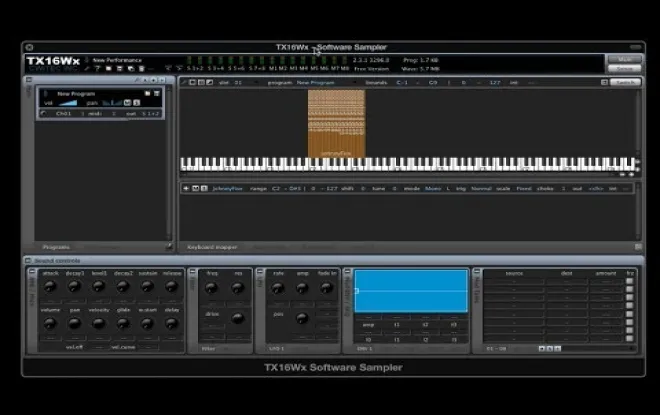Click the plus icon on JohnnyFive group row
Image resolution: width=660 pixels, height=415 pixels.
click(186, 189)
